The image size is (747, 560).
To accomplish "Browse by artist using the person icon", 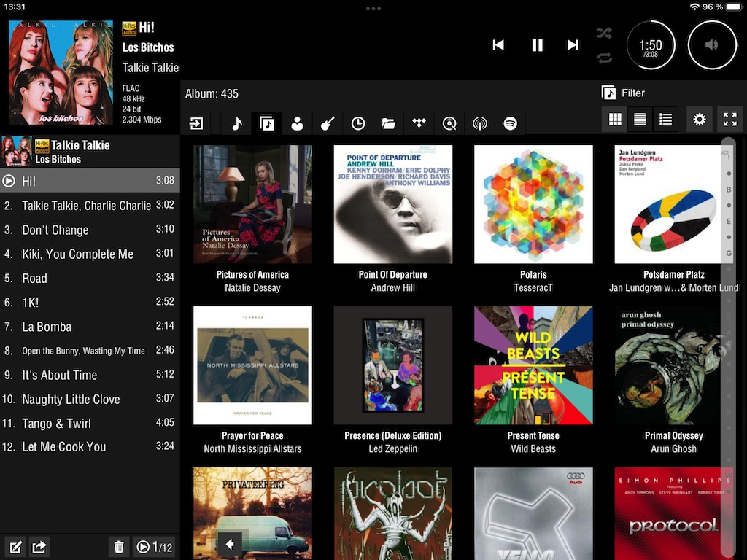I will pyautogui.click(x=297, y=124).
